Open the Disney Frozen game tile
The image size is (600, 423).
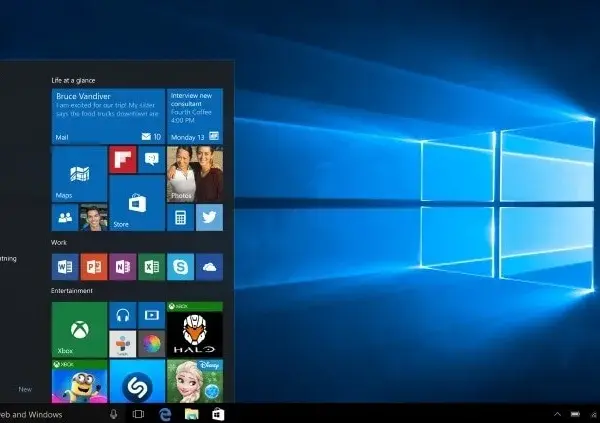[x=195, y=381]
